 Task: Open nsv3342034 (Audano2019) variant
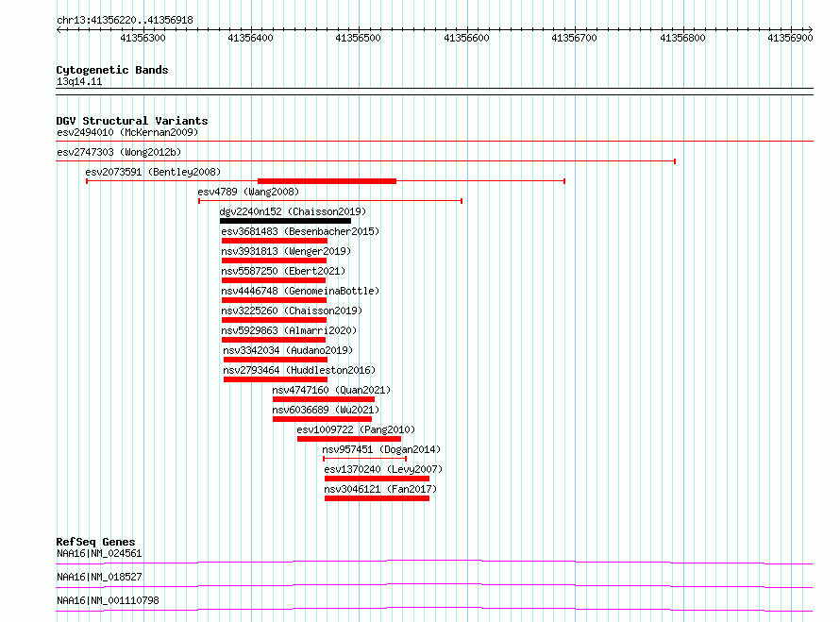tap(288, 350)
